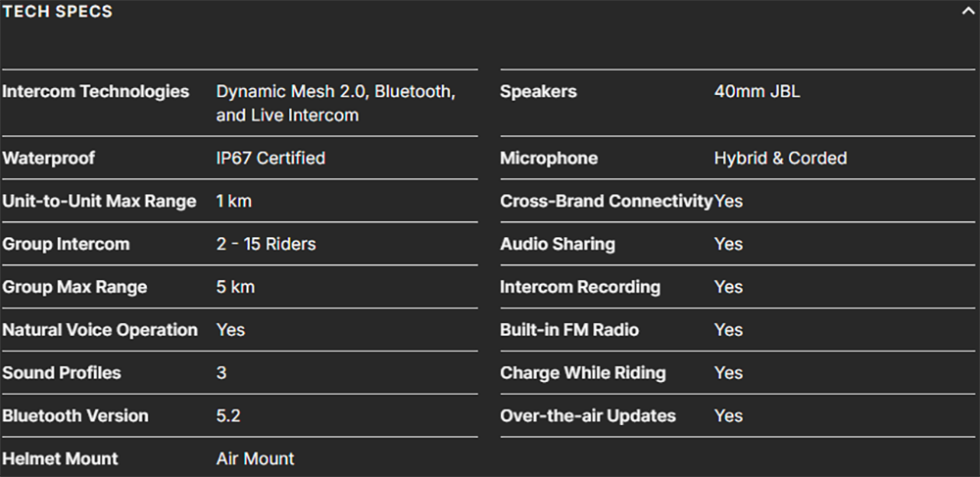This screenshot has height=477, width=980.
Task: Click the Waterproof row label
Action: (49, 158)
